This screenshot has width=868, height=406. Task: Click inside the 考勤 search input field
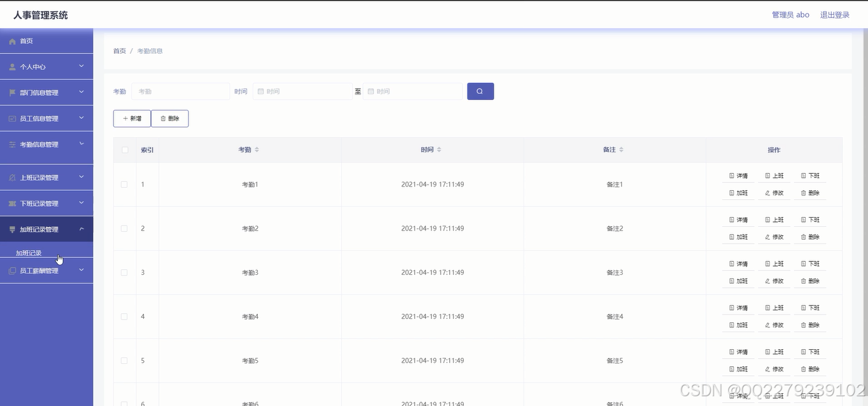pos(180,91)
